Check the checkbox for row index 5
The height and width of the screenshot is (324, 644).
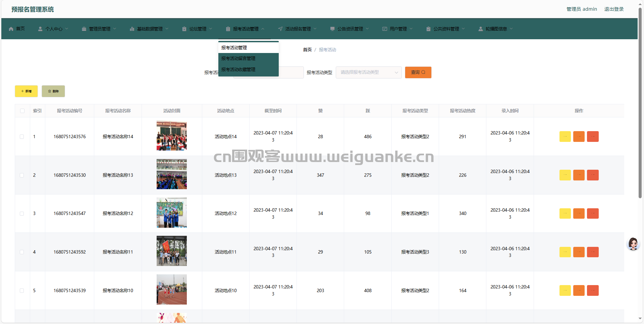coord(22,290)
